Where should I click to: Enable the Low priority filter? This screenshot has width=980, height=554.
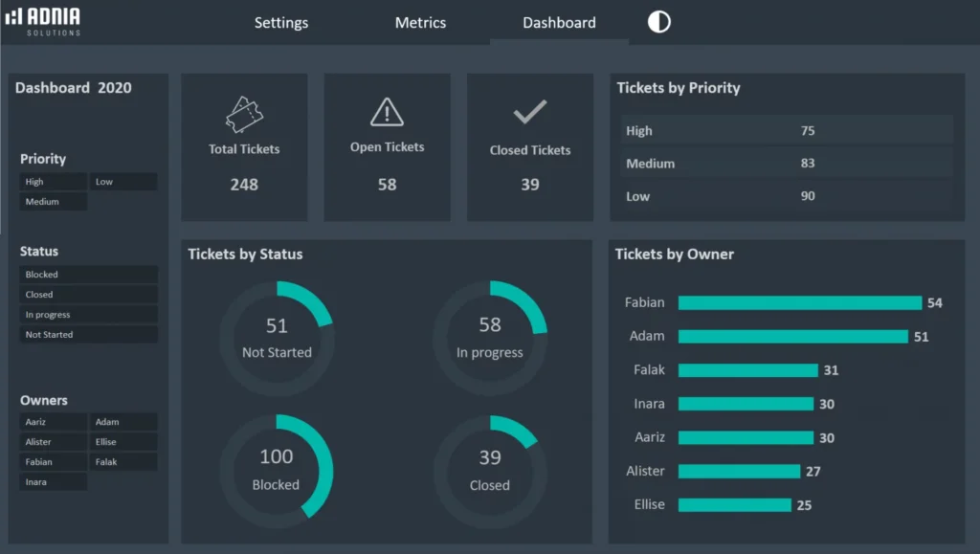[122, 181]
